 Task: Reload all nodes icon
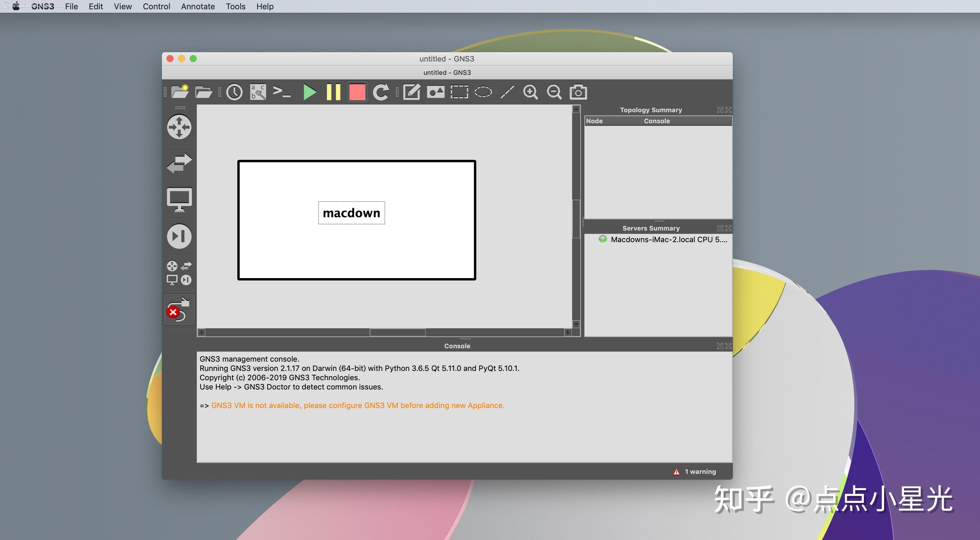pos(381,92)
